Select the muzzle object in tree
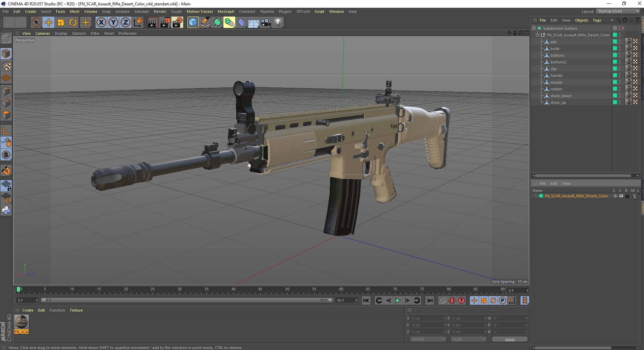 click(x=556, y=82)
